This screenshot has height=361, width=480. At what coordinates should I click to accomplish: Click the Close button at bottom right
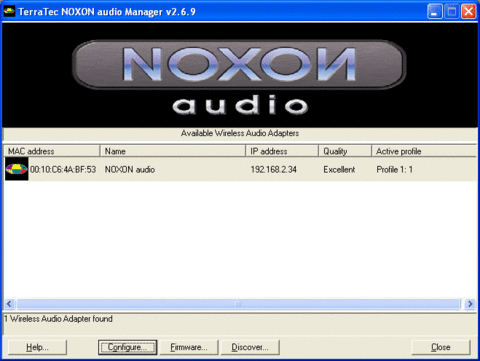(x=441, y=347)
